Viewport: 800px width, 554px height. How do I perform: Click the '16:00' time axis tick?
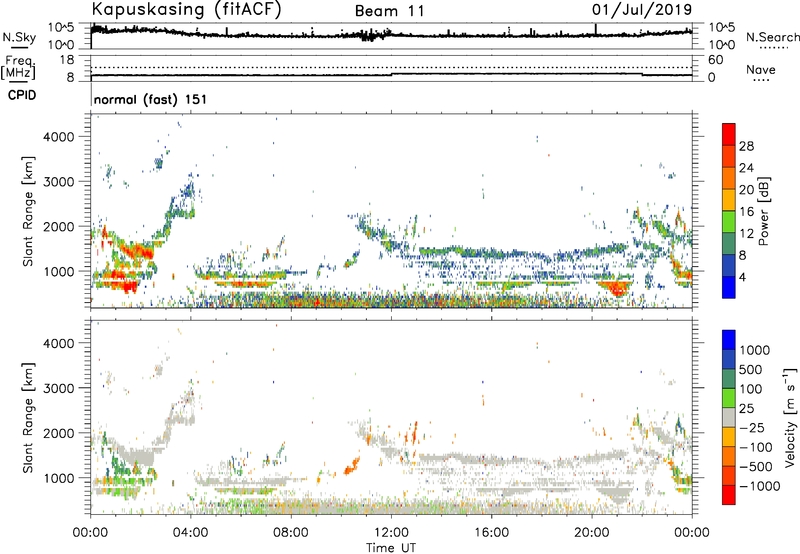click(491, 533)
